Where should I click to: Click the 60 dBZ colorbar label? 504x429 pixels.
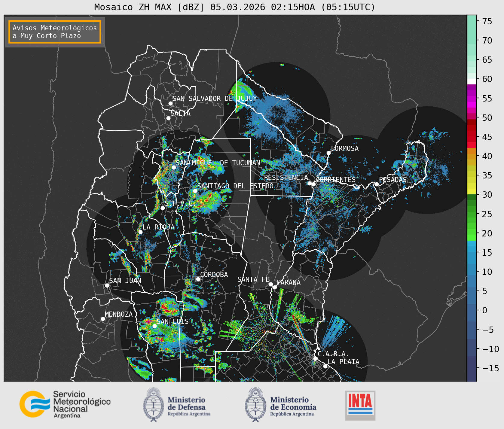point(487,79)
